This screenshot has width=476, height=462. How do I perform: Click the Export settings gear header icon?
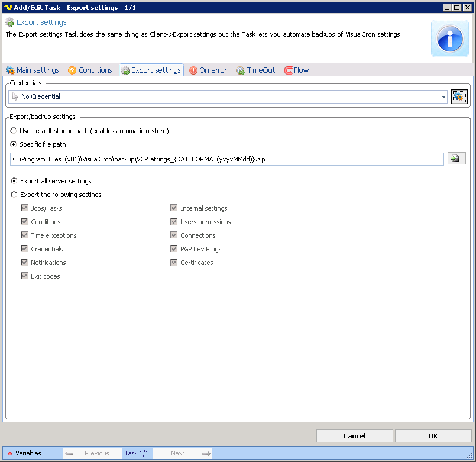9,22
